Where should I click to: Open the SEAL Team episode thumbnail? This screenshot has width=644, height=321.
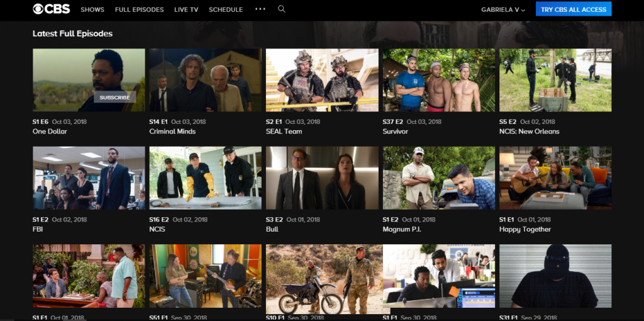322,80
